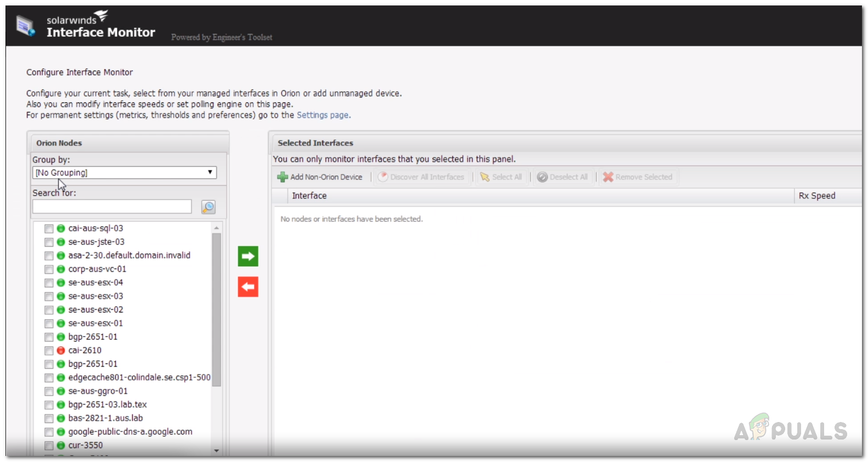This screenshot has width=868, height=462.
Task: Click the status icon beside se-aus-ggro-01
Action: point(61,391)
